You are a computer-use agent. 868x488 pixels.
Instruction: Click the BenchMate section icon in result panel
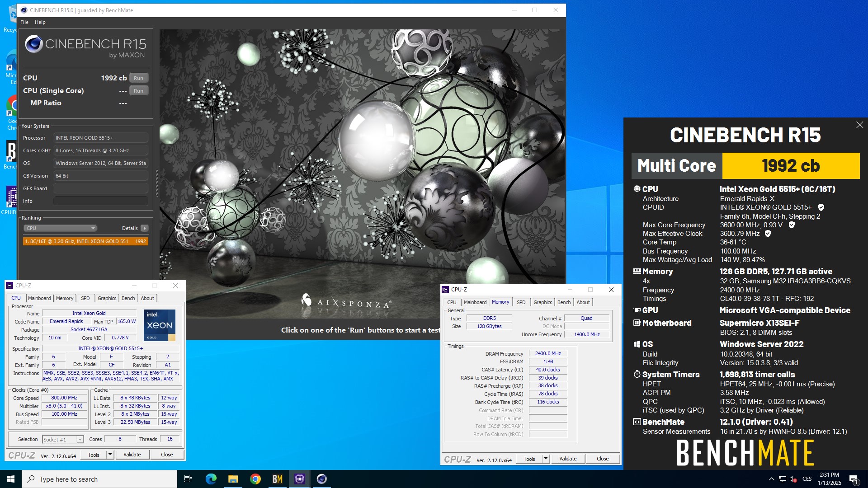coord(637,422)
